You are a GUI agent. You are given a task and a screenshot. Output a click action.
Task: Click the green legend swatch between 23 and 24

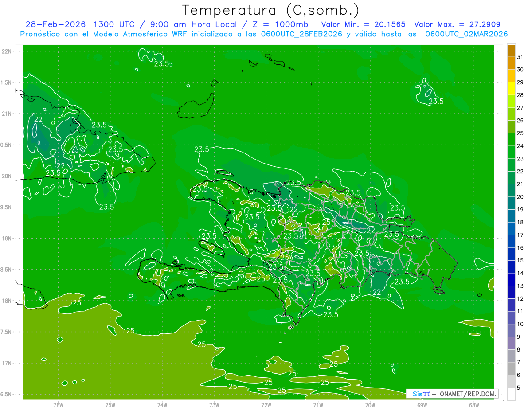pos(511,152)
